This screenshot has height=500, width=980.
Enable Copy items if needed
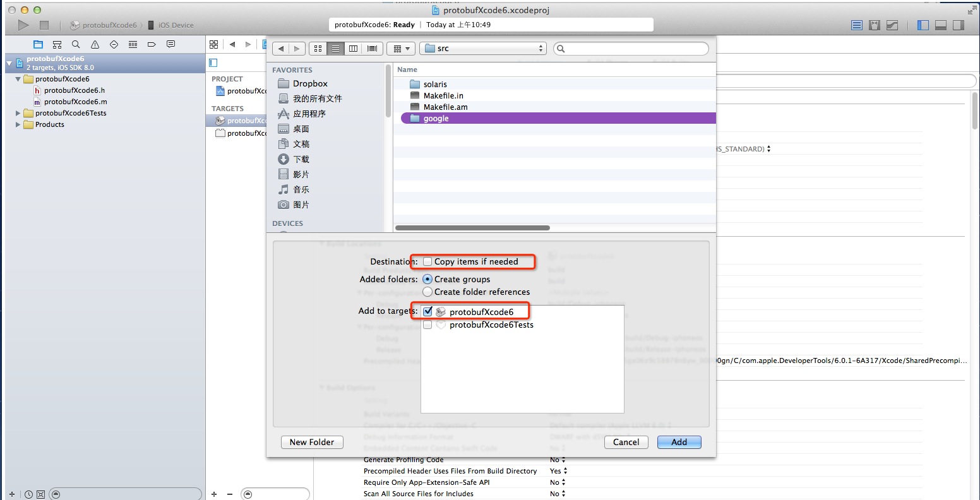point(427,261)
